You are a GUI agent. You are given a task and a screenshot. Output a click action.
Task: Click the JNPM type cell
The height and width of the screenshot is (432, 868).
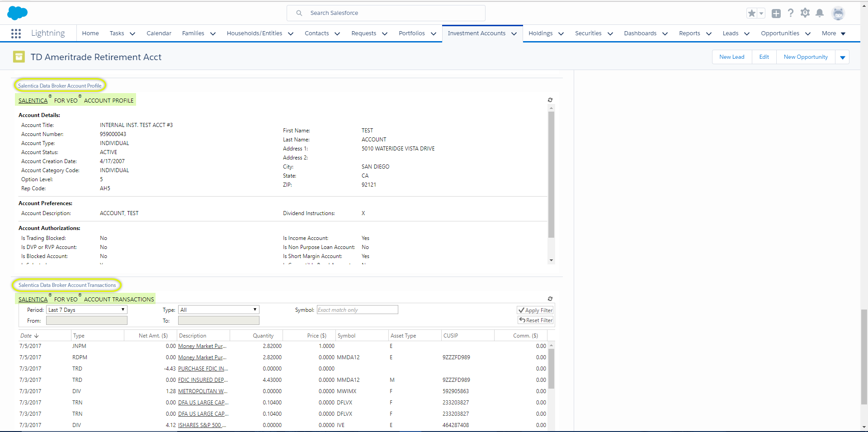coord(79,346)
